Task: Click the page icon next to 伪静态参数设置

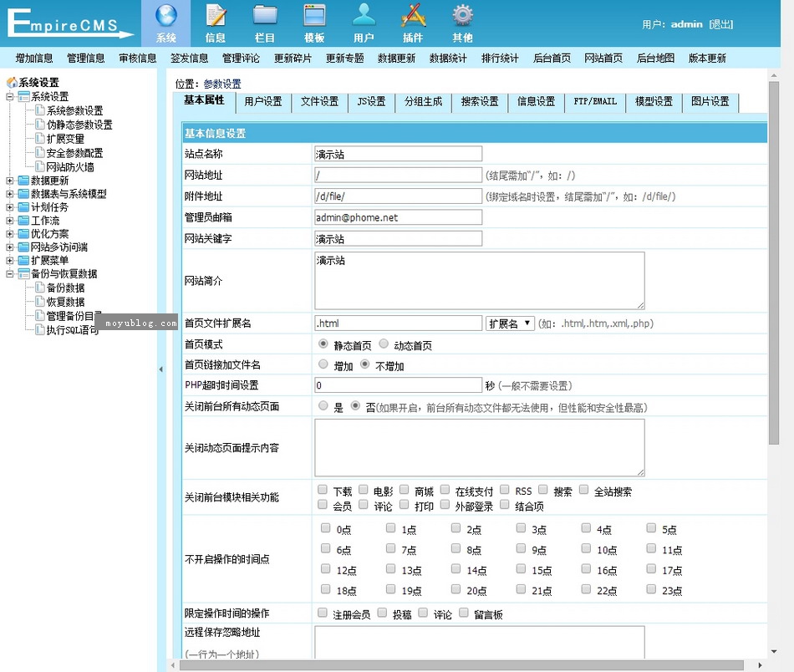Action: click(x=40, y=124)
